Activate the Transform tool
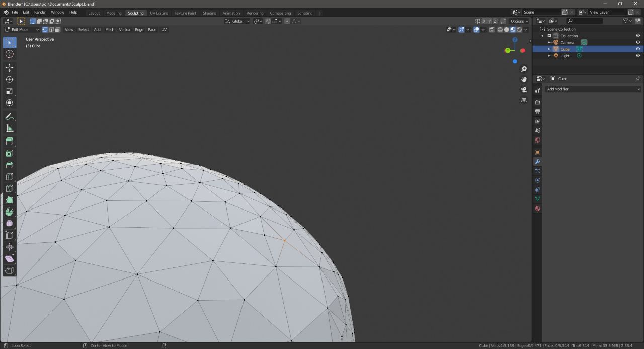 (x=10, y=103)
